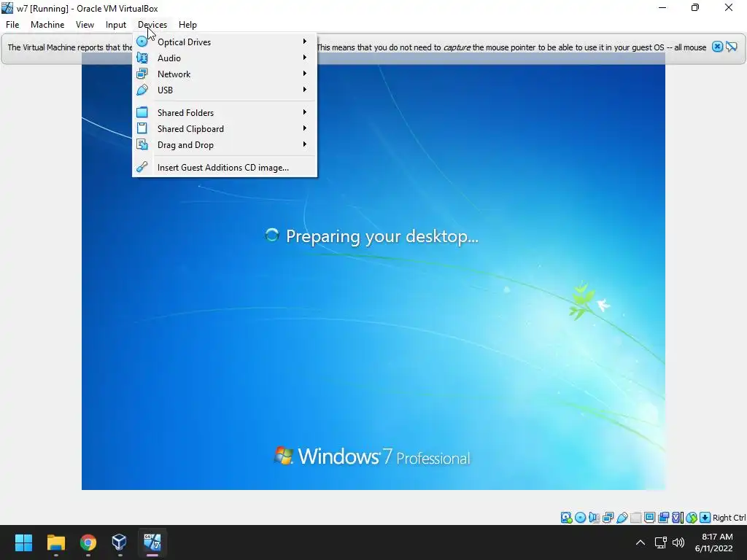Click the USB status bar indicator
The height and width of the screenshot is (560, 747).
click(x=622, y=518)
